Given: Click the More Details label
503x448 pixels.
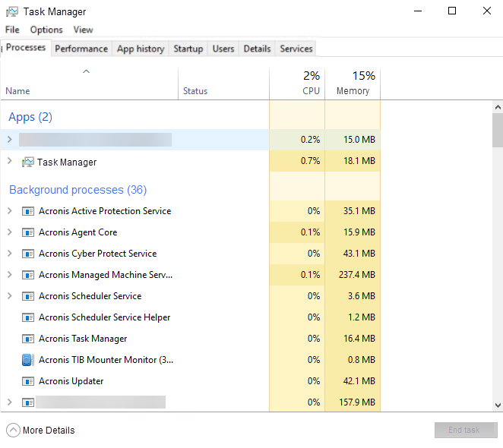Looking at the screenshot, I should tap(49, 431).
